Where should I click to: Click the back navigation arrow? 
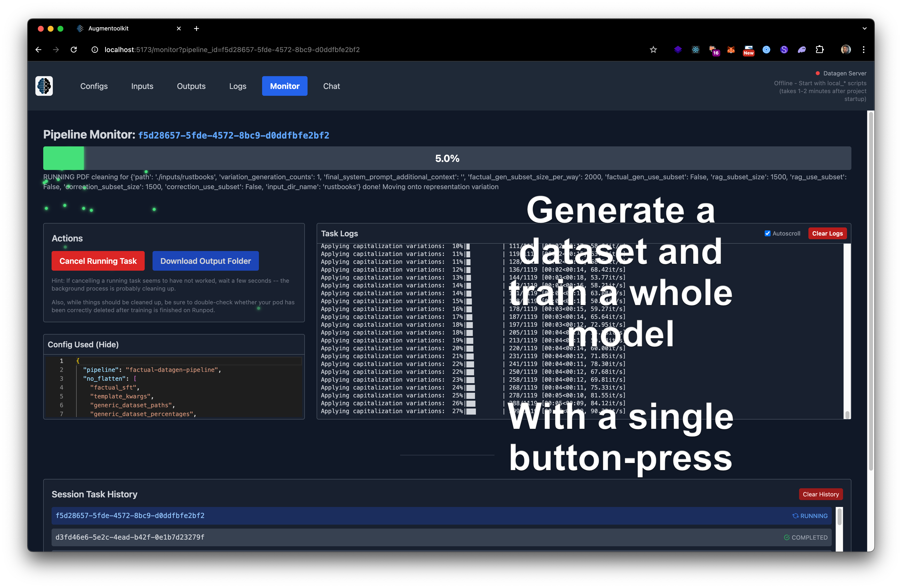click(x=38, y=50)
